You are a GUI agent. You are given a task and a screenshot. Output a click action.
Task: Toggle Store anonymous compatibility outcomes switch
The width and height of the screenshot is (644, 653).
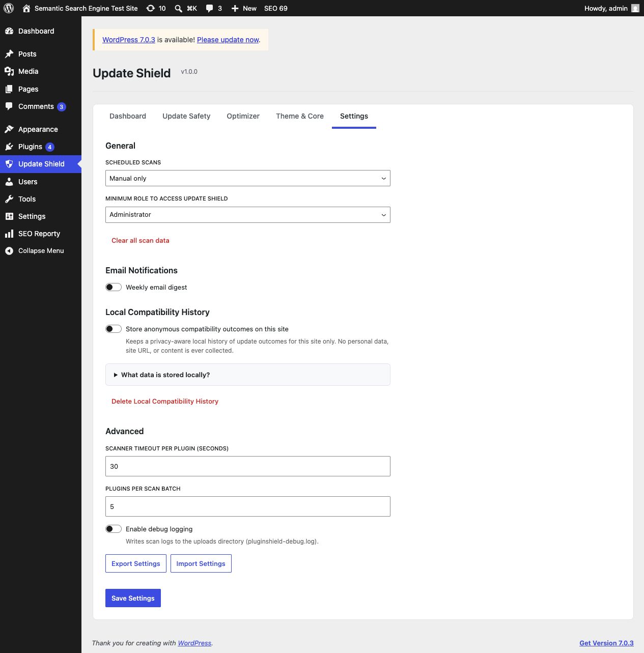tap(114, 329)
